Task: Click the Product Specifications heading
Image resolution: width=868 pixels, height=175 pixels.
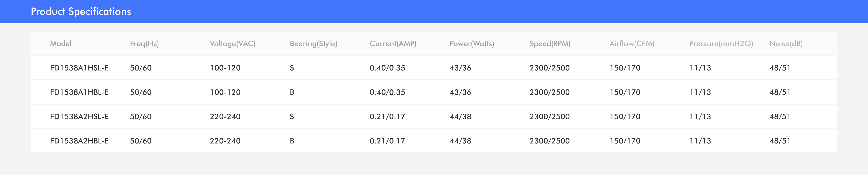Action: [x=81, y=11]
